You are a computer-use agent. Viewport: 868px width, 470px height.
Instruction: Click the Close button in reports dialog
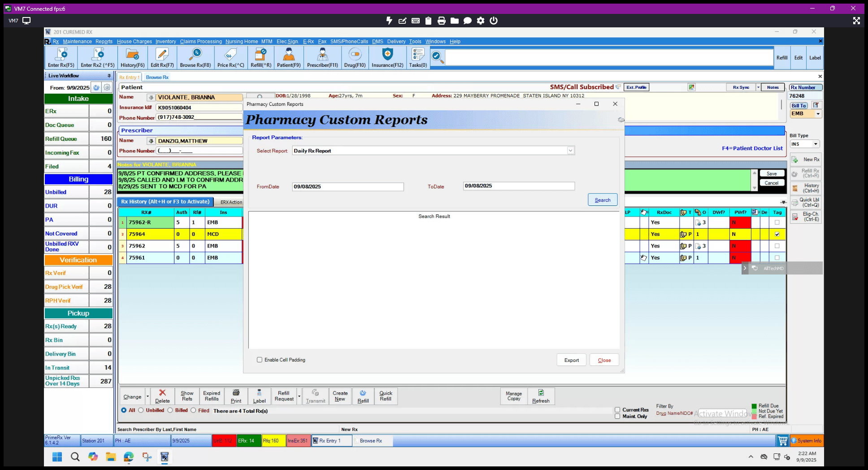tap(604, 360)
